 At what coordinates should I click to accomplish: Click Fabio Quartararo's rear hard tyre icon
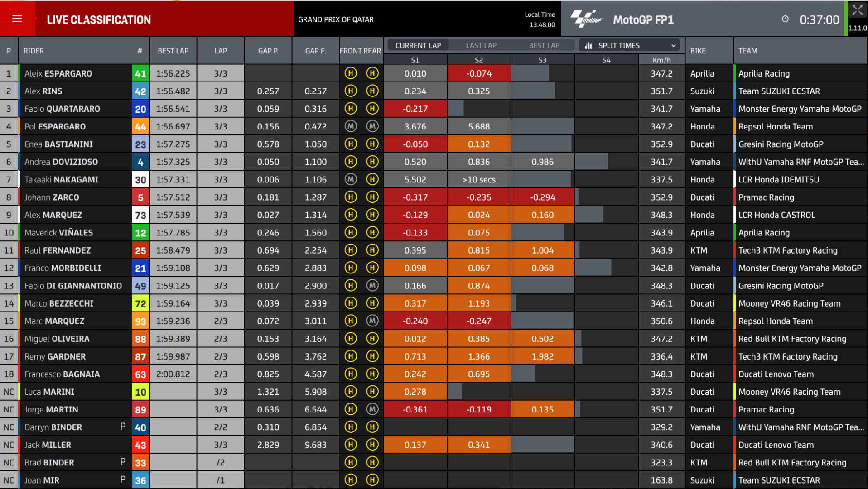372,109
